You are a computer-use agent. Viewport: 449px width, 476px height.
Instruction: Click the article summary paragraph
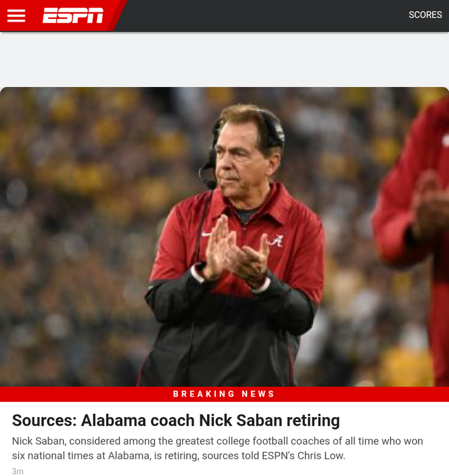(217, 448)
